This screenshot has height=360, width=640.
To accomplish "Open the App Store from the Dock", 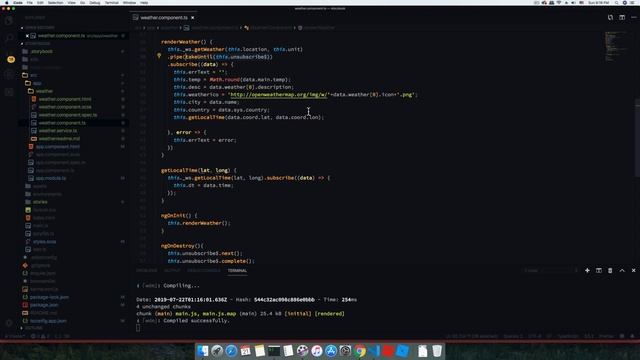I will (x=331, y=351).
